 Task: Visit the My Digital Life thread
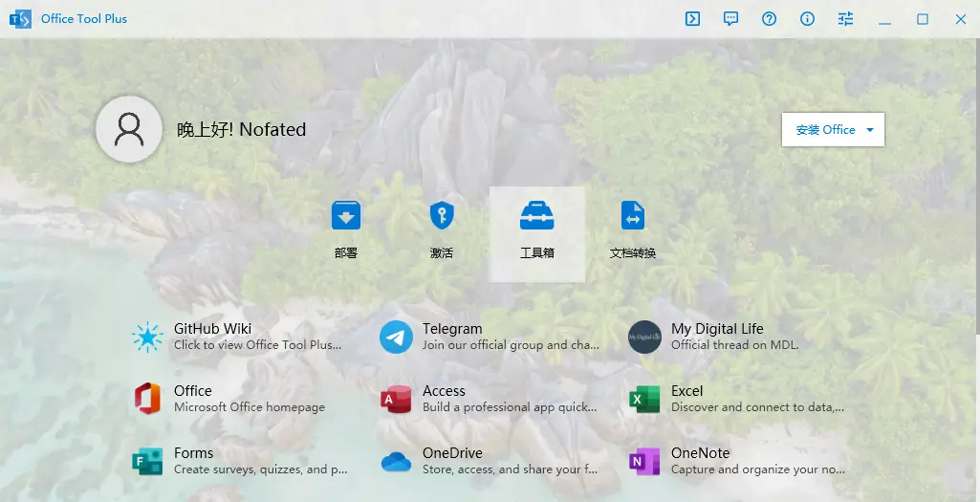[x=734, y=337]
